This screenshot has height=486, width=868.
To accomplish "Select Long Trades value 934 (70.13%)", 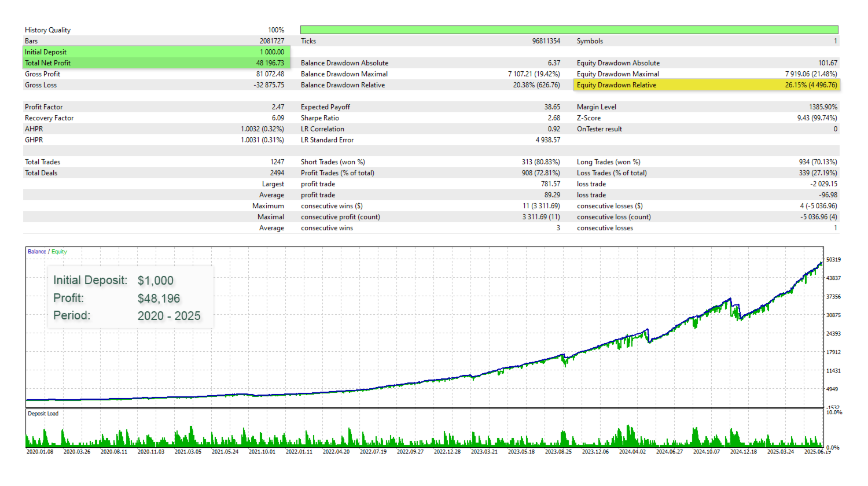I will point(818,162).
